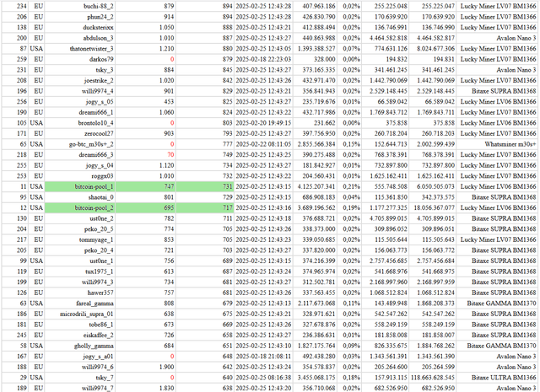Click the red "0" in darkos79 row
This screenshot has height=392, width=540.
tap(172, 60)
